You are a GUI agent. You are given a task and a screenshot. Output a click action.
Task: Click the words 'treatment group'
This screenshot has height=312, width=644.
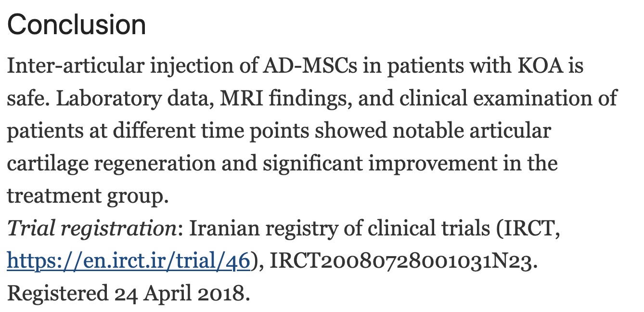[x=84, y=196]
